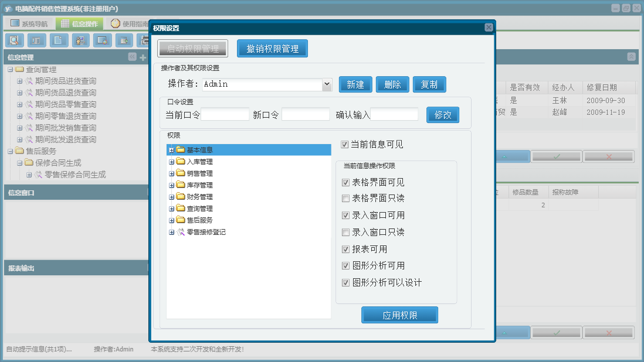This screenshot has width=644, height=362.
Task: Click the add-record toolbar icon with plus
Action: 124,40
